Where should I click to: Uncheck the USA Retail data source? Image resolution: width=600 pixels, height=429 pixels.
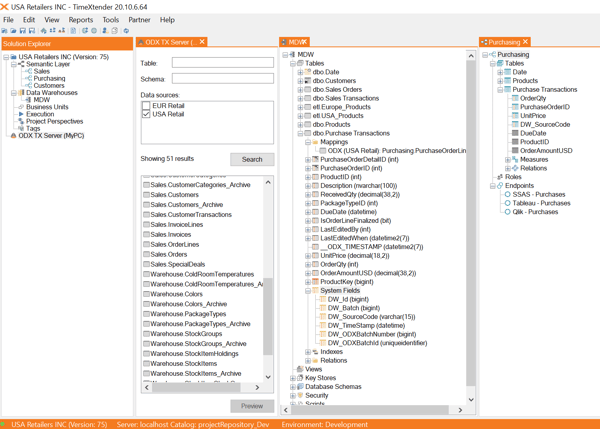point(146,114)
